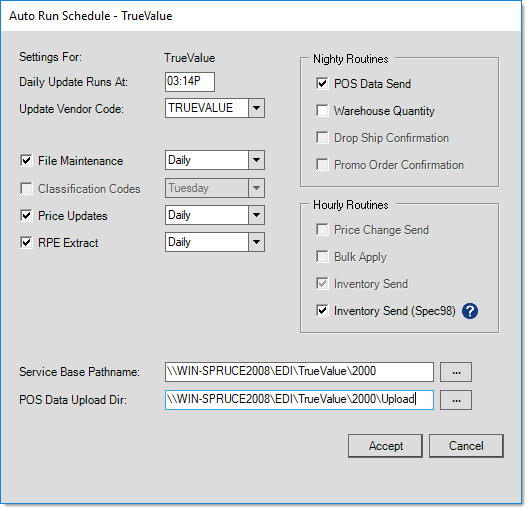Viewport: 529px width, 511px height.
Task: Click the Service Base Pathname text field
Action: pyautogui.click(x=299, y=372)
